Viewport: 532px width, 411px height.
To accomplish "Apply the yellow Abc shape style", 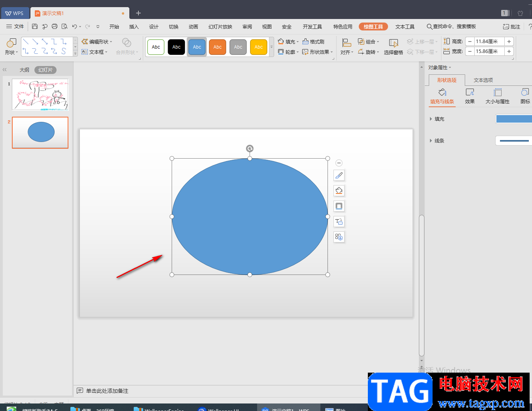I will [259, 47].
